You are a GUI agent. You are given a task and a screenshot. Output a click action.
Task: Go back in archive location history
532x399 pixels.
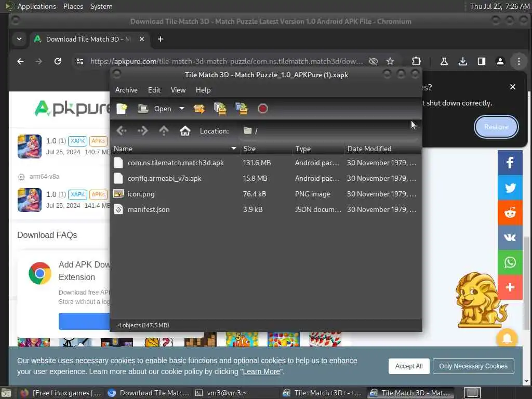point(122,130)
